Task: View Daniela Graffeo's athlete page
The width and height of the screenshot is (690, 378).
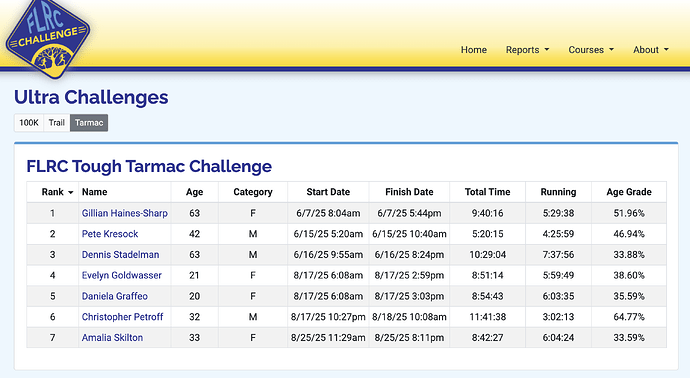Action: pyautogui.click(x=115, y=296)
